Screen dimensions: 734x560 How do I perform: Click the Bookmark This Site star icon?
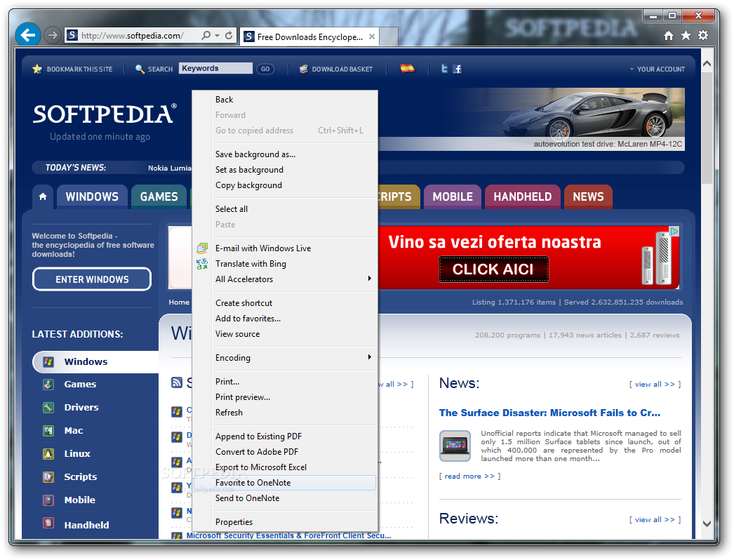[x=37, y=69]
